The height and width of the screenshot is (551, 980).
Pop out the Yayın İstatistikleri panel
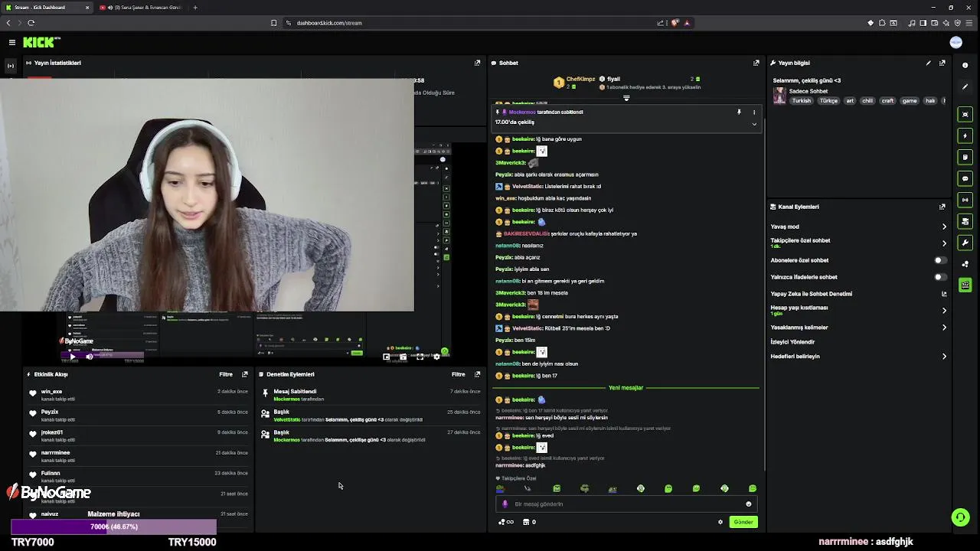(477, 63)
